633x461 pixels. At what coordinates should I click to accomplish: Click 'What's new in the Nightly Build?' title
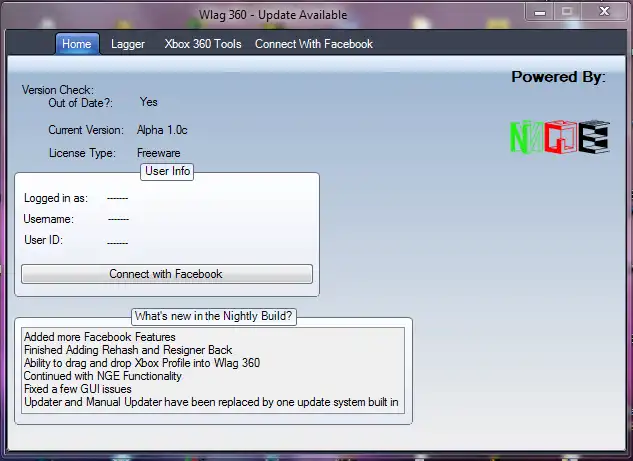coord(214,316)
